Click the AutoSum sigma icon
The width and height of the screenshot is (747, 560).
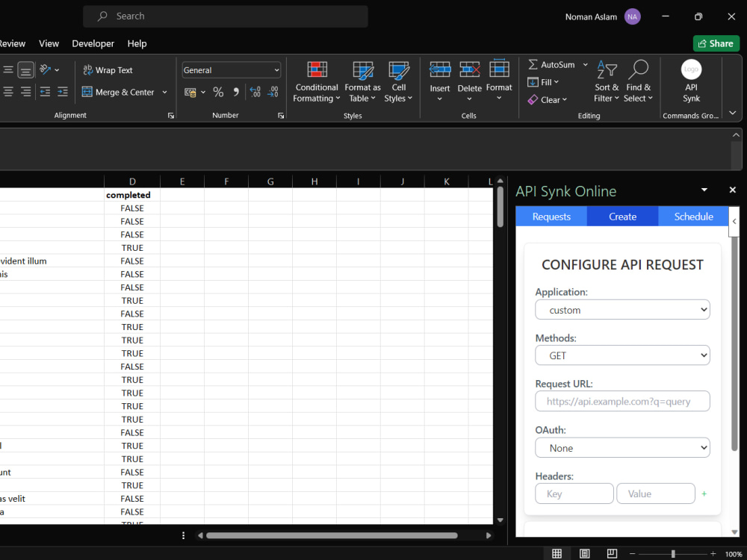[533, 64]
